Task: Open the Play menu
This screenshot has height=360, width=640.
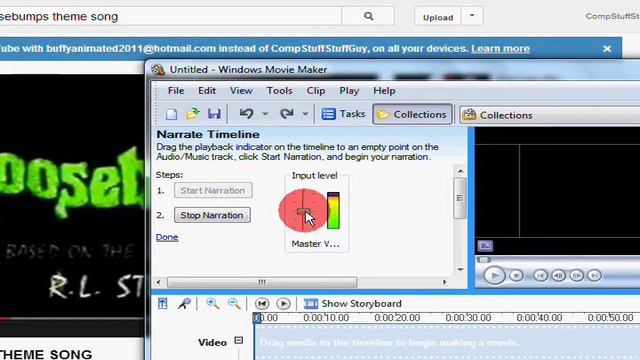Action: (349, 91)
